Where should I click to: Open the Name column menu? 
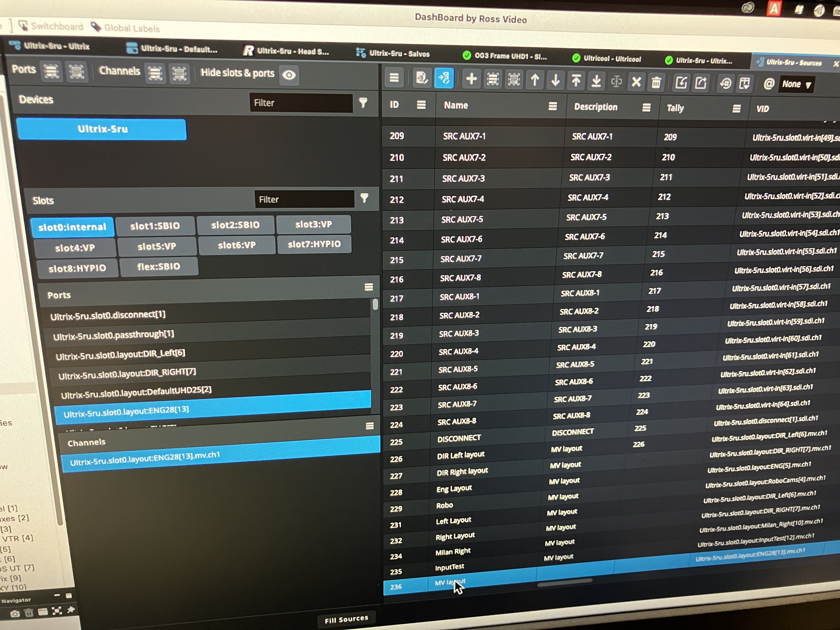552,106
